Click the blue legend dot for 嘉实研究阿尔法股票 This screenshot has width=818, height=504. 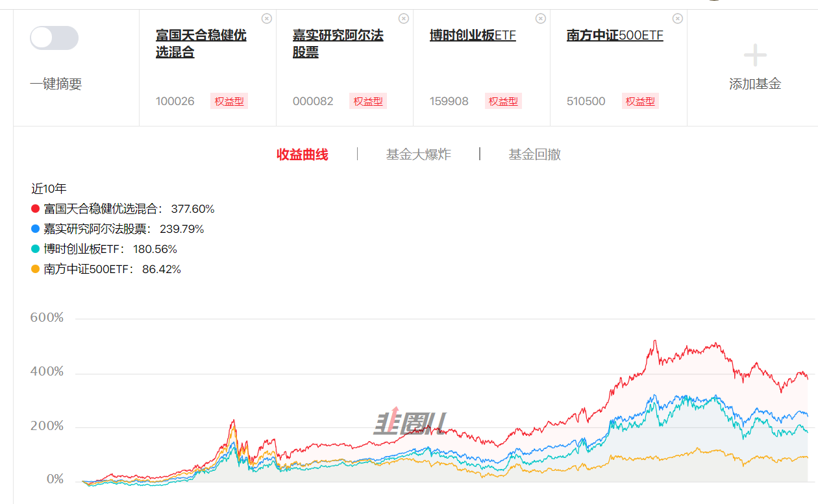pyautogui.click(x=36, y=229)
